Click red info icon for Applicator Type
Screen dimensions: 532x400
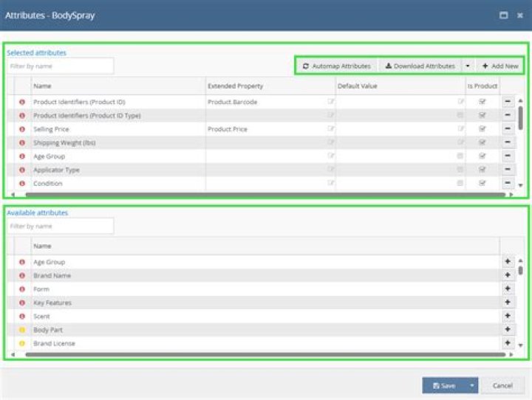(22, 170)
